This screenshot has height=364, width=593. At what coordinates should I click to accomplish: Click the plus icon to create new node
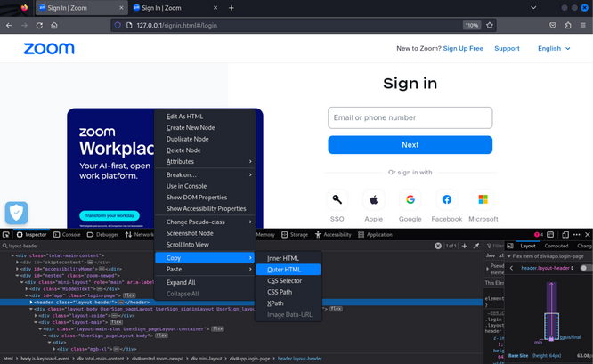click(465, 246)
